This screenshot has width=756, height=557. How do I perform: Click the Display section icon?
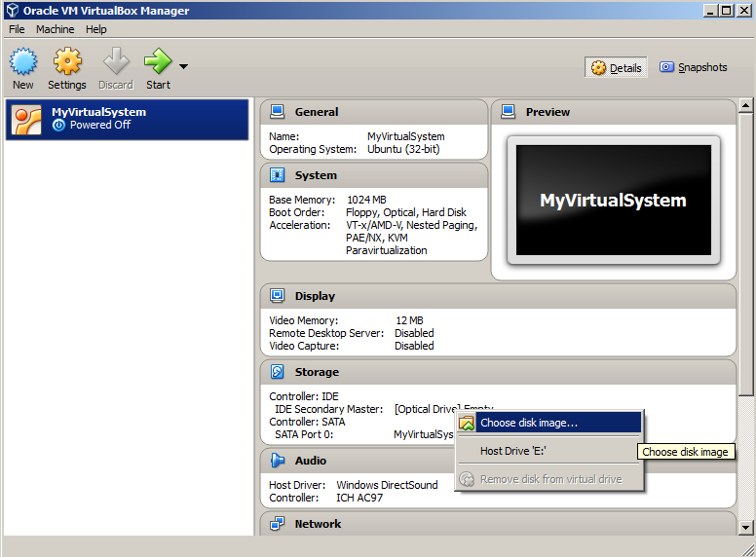pos(278,296)
